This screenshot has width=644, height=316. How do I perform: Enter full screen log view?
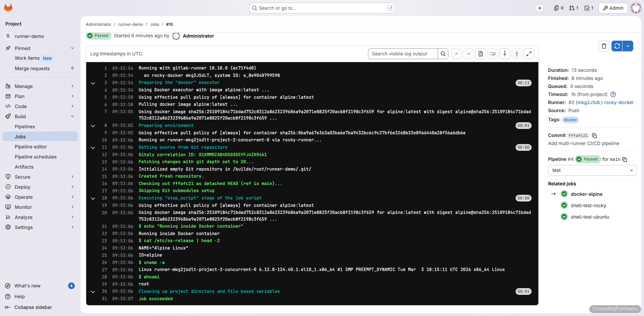click(529, 53)
